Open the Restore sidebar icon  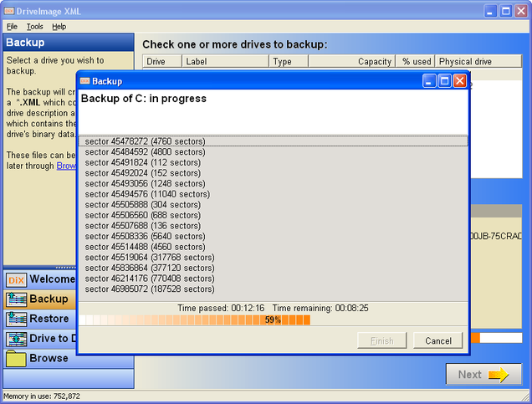[16, 320]
